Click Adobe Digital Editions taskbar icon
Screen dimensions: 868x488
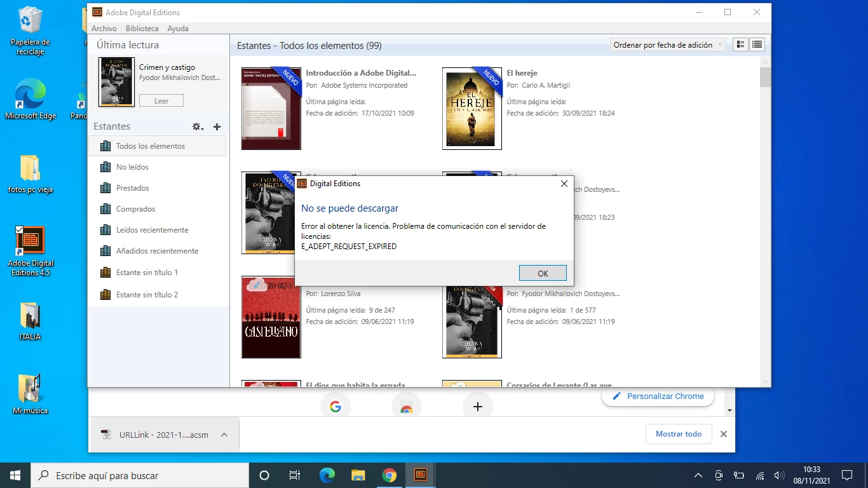click(x=420, y=475)
